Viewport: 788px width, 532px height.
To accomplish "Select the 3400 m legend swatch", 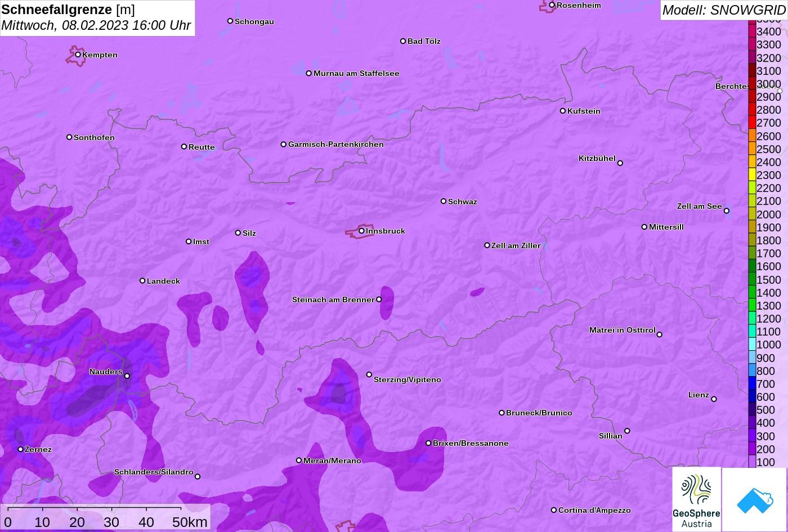I will 752,32.
